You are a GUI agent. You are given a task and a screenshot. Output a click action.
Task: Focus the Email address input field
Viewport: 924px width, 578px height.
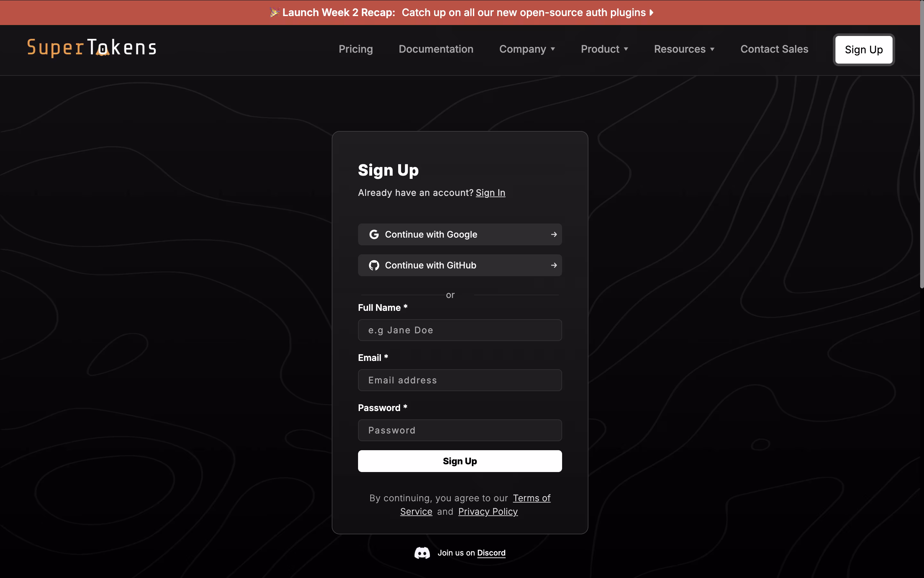(460, 380)
